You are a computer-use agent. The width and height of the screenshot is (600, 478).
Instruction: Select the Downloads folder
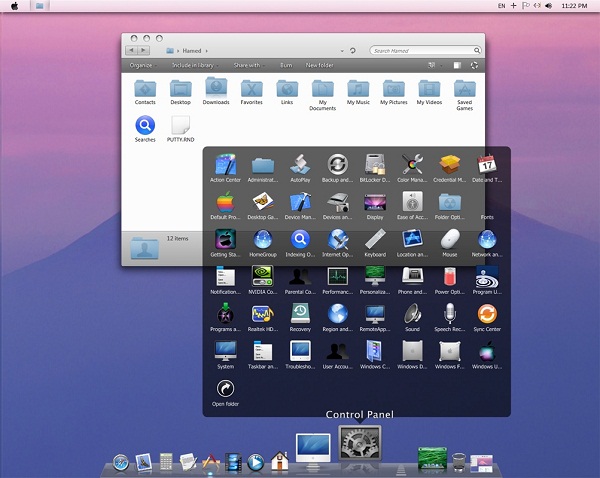point(216,91)
